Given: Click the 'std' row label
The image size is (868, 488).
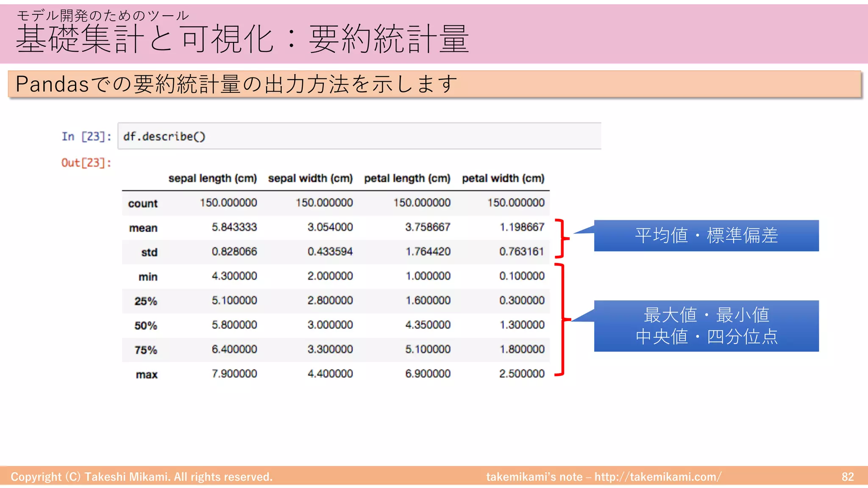Looking at the screenshot, I should tap(149, 252).
